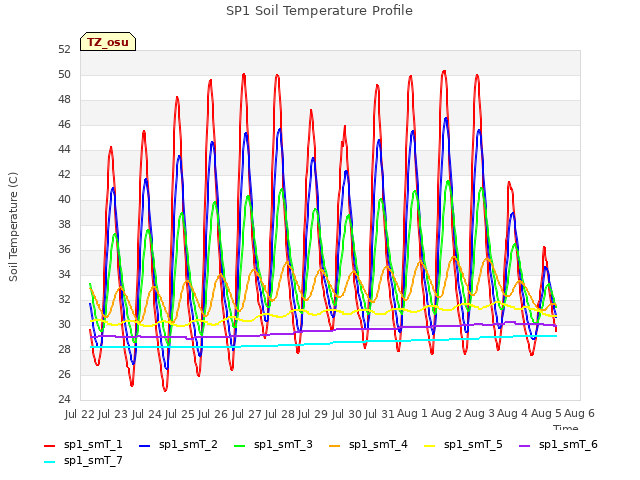640x480 pixels.
Task: Click the Jul 25 x-axis tick label
Action: click(180, 414)
